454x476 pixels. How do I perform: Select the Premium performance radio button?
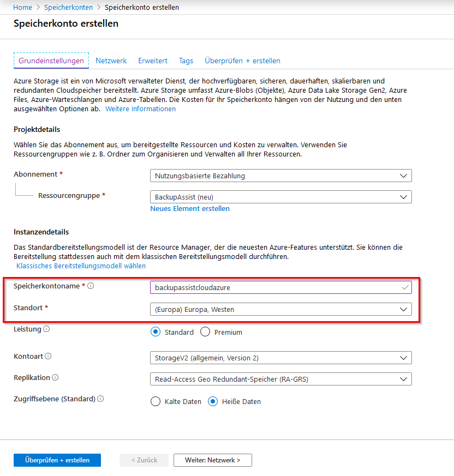coord(205,332)
